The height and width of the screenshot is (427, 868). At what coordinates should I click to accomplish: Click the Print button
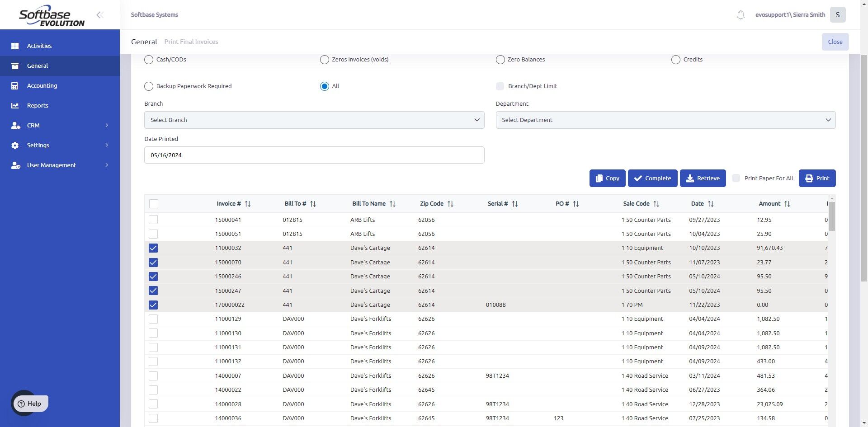pyautogui.click(x=817, y=178)
